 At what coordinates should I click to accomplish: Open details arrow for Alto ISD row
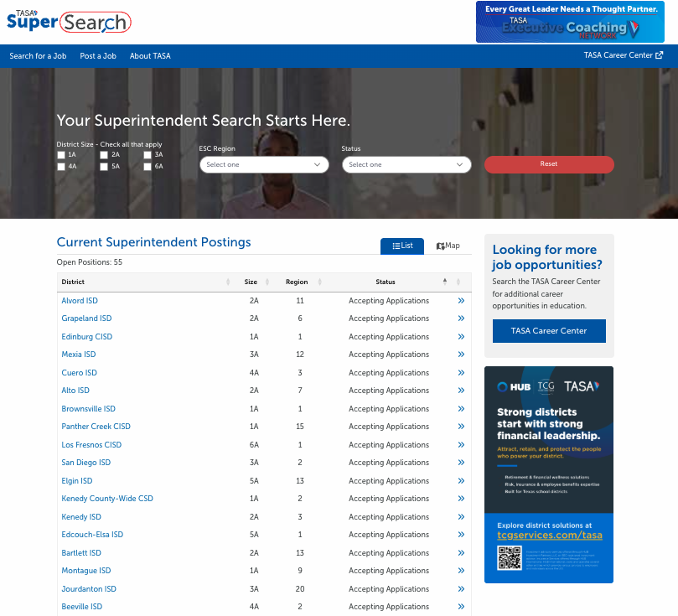point(461,391)
